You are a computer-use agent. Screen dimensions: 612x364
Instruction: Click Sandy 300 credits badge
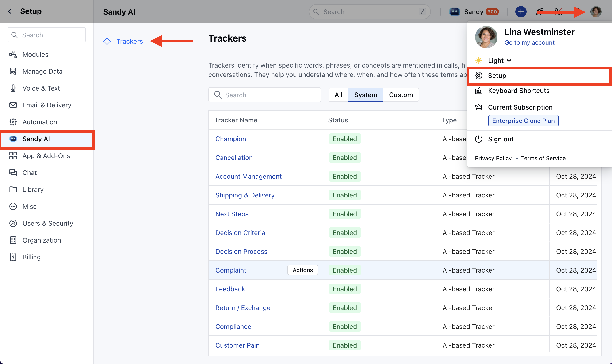point(492,12)
